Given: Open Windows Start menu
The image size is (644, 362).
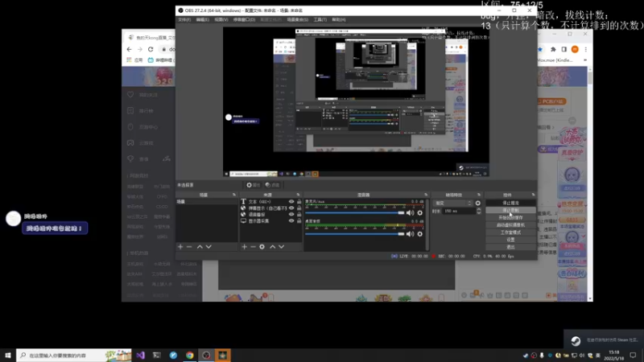Looking at the screenshot, I should pyautogui.click(x=8, y=355).
